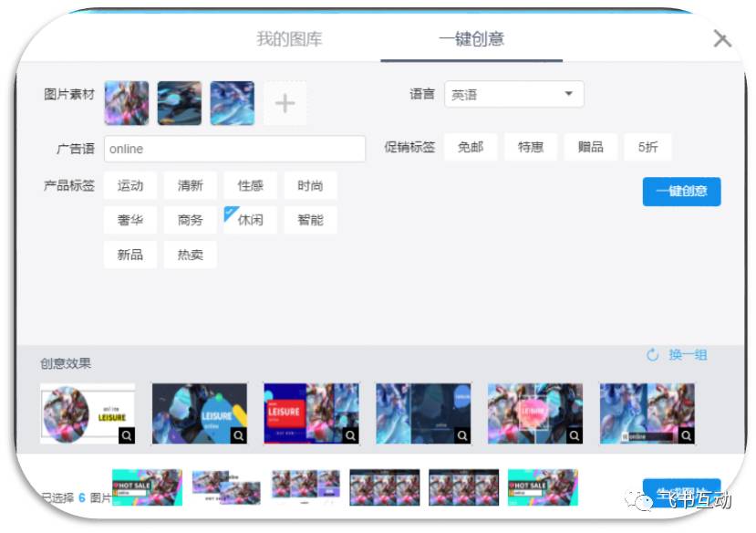
Task: Select sixth creative with online banner
Action: pos(647,413)
